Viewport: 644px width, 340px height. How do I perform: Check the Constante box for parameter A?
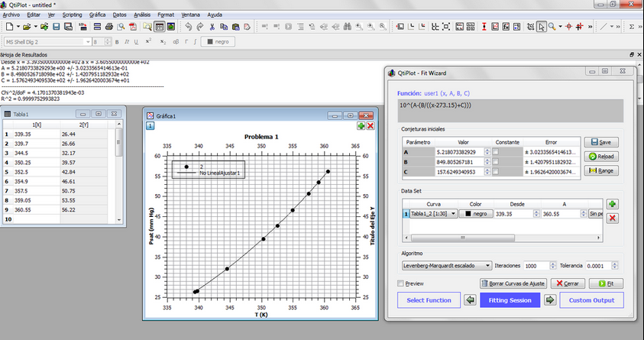pos(496,152)
